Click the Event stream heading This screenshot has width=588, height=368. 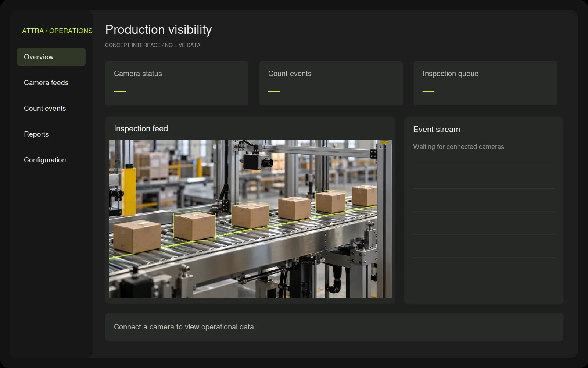click(x=437, y=130)
